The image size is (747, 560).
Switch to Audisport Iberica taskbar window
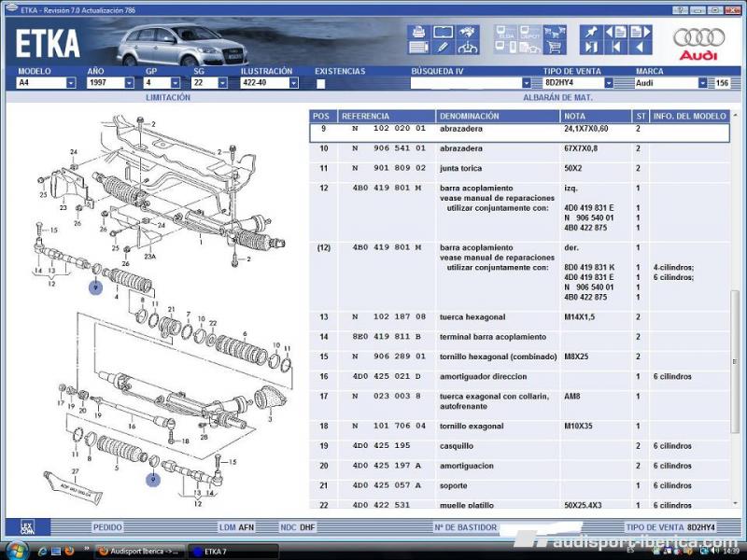[x=139, y=552]
